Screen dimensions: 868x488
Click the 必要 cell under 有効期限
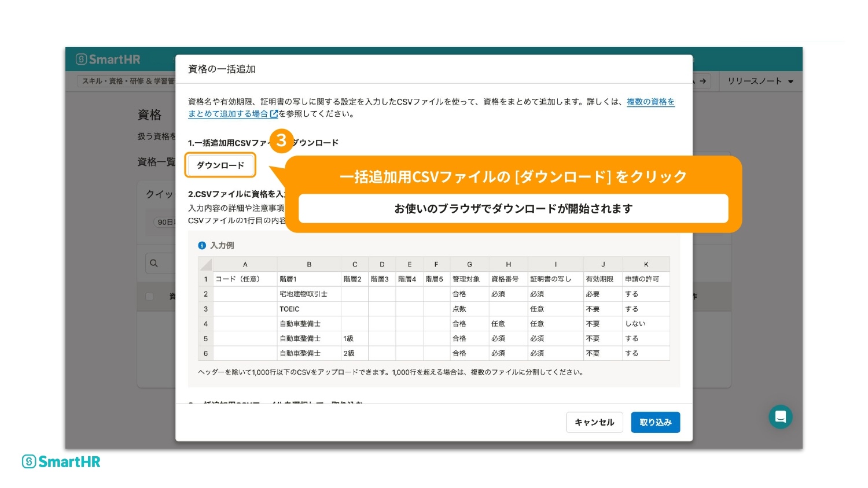pos(603,294)
